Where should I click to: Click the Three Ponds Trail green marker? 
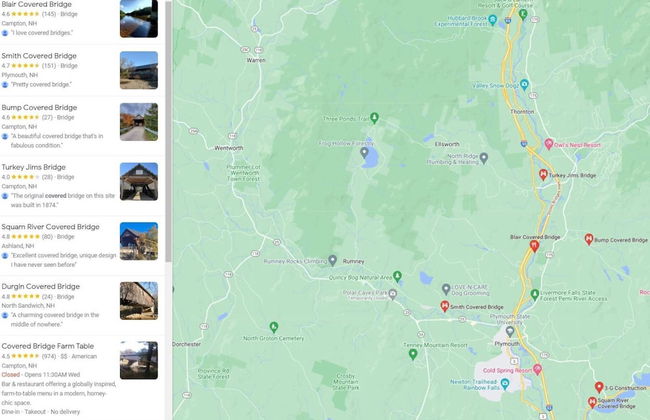[x=374, y=118]
